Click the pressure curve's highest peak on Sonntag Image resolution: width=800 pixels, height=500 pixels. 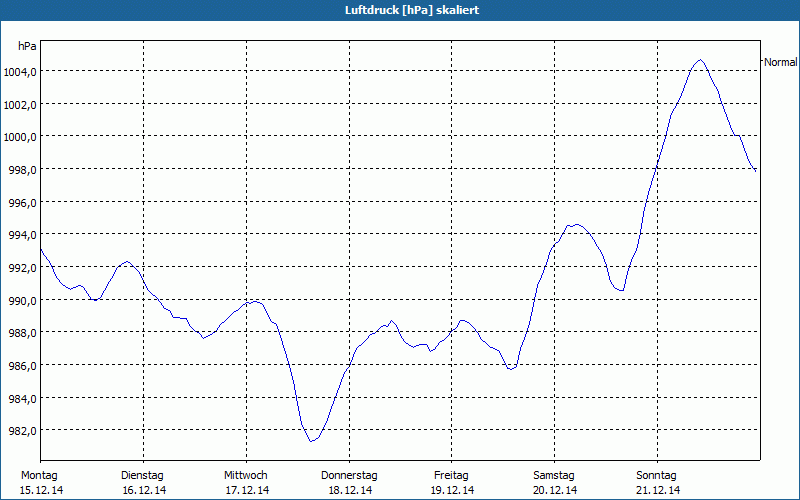(700, 60)
